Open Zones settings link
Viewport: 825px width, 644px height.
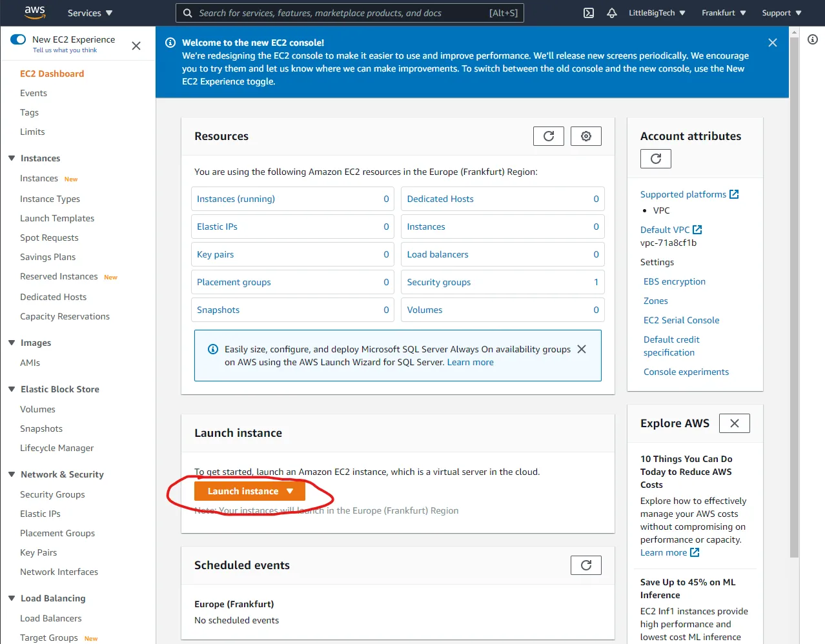click(x=656, y=301)
